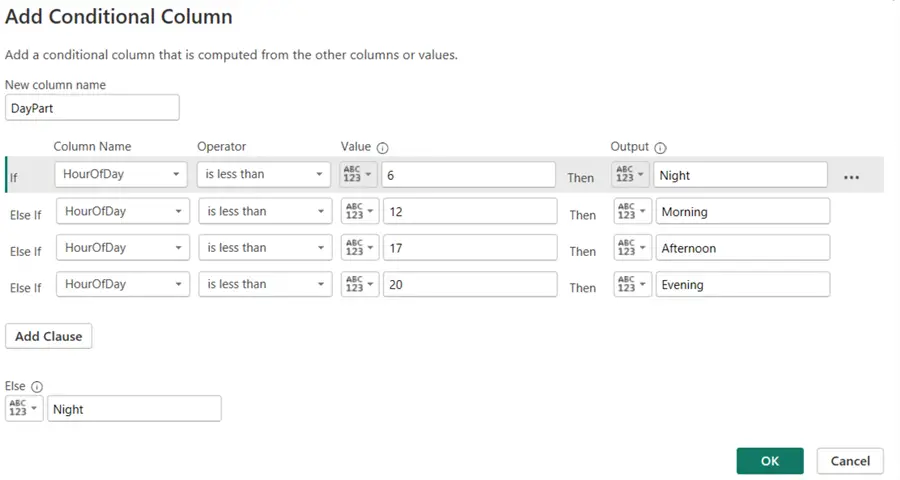Open the operator dropdown for the value 17 row

pyautogui.click(x=265, y=248)
